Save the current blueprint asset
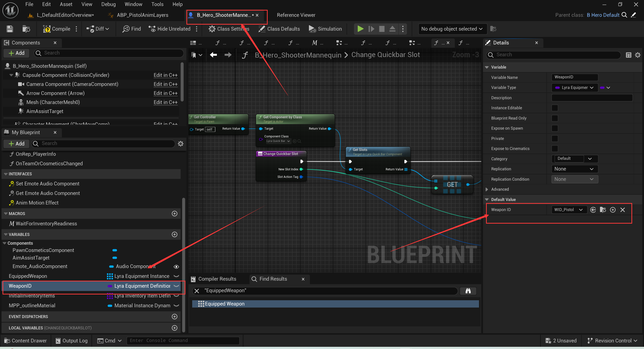 coord(10,29)
